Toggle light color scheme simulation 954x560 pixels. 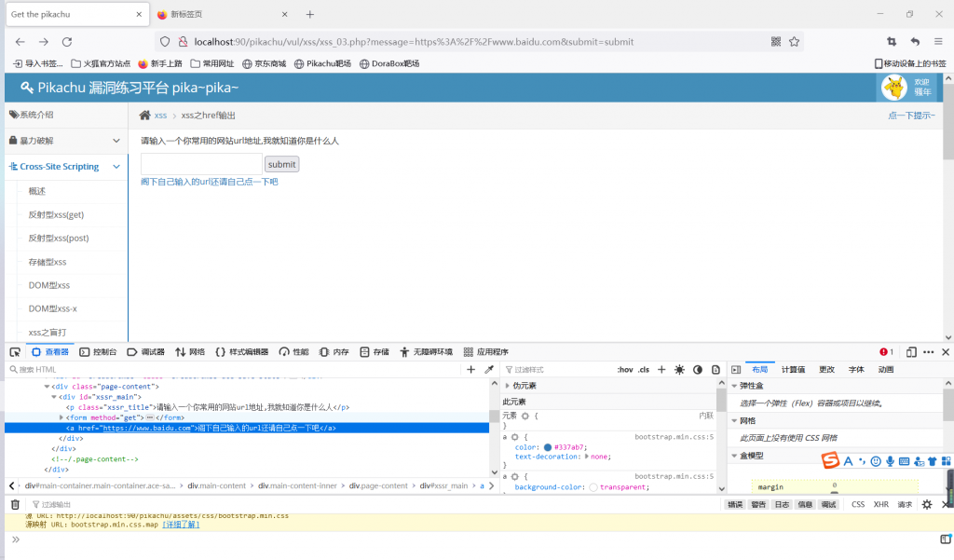(679, 370)
